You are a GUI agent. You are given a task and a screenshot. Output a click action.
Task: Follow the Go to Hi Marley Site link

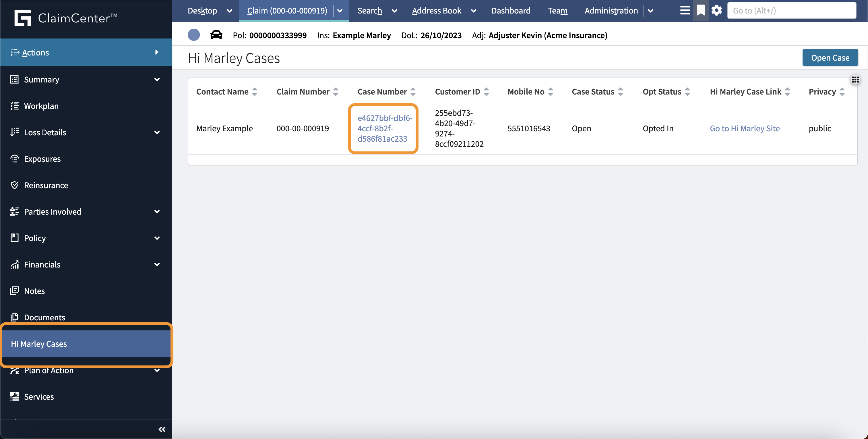(x=745, y=128)
